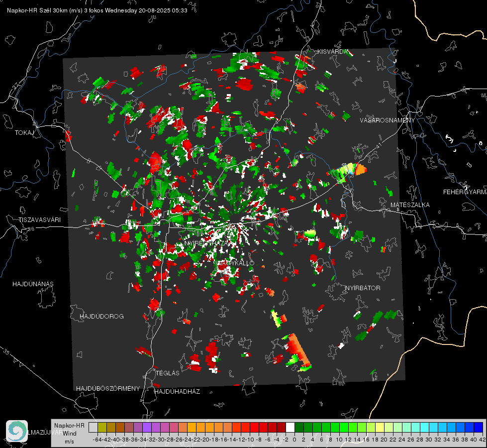The height and width of the screenshot is (448, 487).
Task: Click the legend value 0
Action: pos(294,440)
